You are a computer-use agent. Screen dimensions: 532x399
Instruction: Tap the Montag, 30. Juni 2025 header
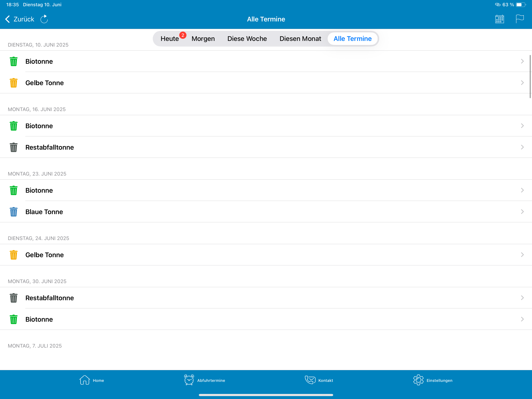click(x=37, y=281)
